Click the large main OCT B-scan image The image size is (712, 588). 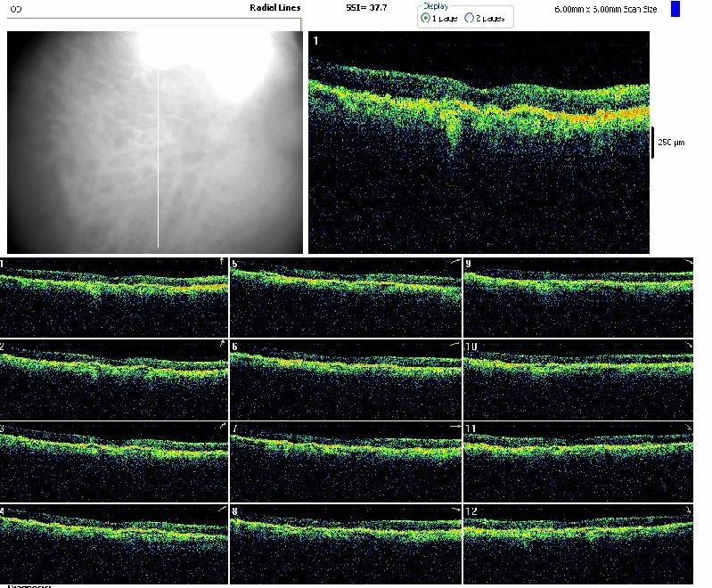tap(481, 143)
